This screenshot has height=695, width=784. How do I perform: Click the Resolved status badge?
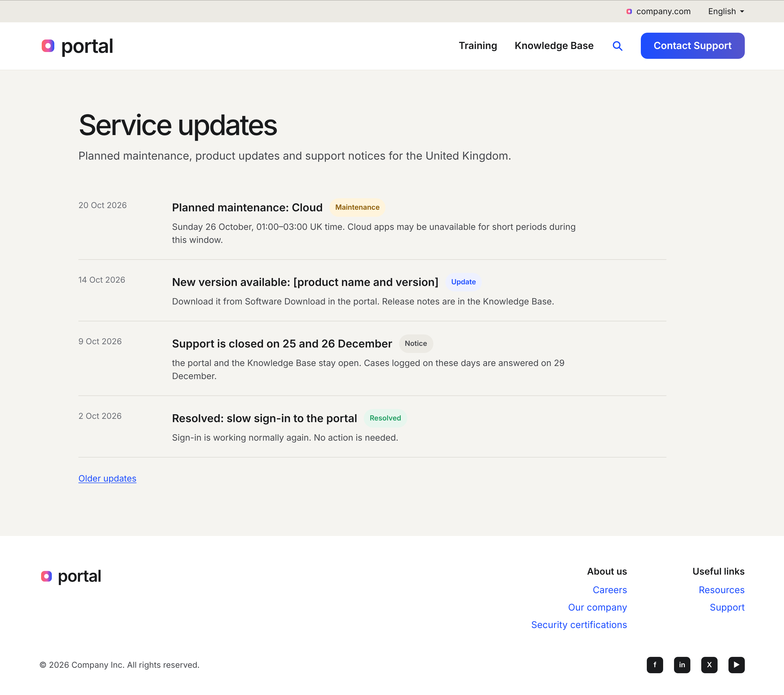(385, 418)
